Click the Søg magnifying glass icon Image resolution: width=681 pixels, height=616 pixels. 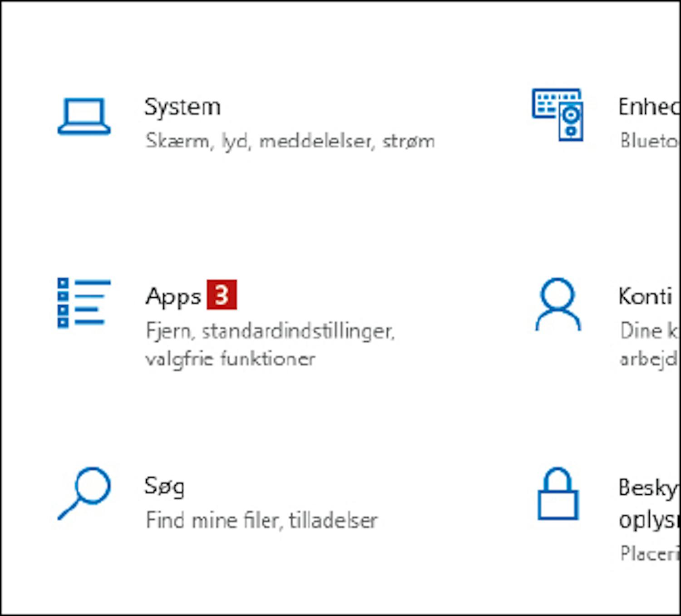point(84,493)
